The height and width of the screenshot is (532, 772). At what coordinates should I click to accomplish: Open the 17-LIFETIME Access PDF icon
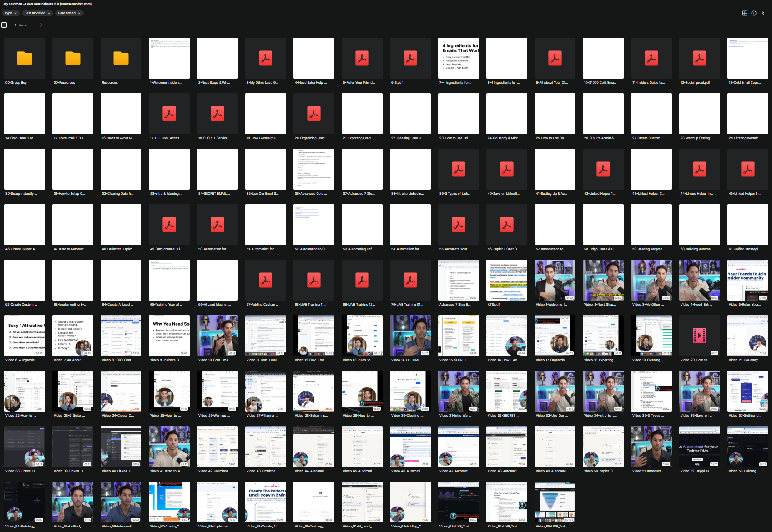click(169, 114)
